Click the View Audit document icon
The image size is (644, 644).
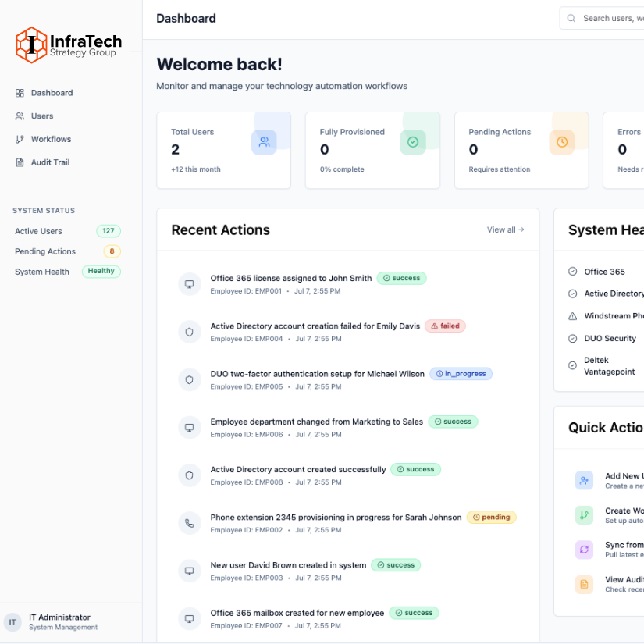coord(584,584)
